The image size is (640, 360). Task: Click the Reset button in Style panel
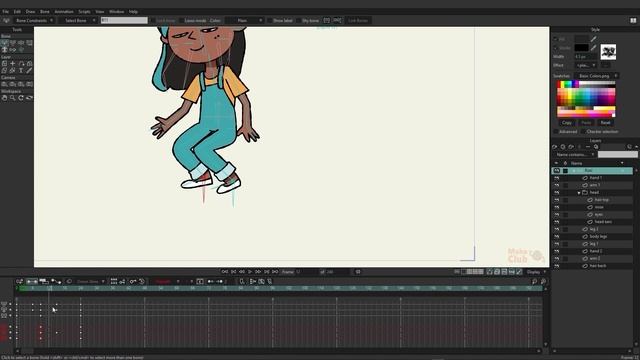(605, 122)
